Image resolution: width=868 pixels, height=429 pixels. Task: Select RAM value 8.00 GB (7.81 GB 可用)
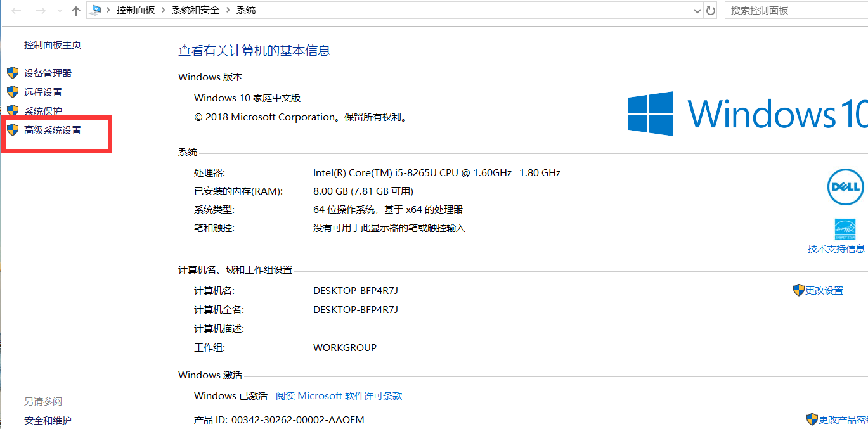point(363,191)
